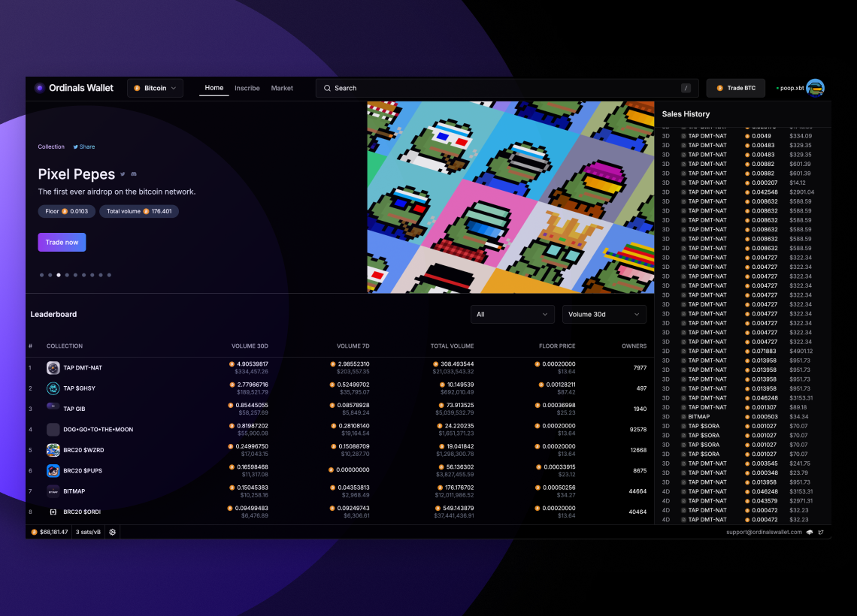The height and width of the screenshot is (616, 857).
Task: Click the $21,033,543.32 total volume value
Action: (x=453, y=372)
